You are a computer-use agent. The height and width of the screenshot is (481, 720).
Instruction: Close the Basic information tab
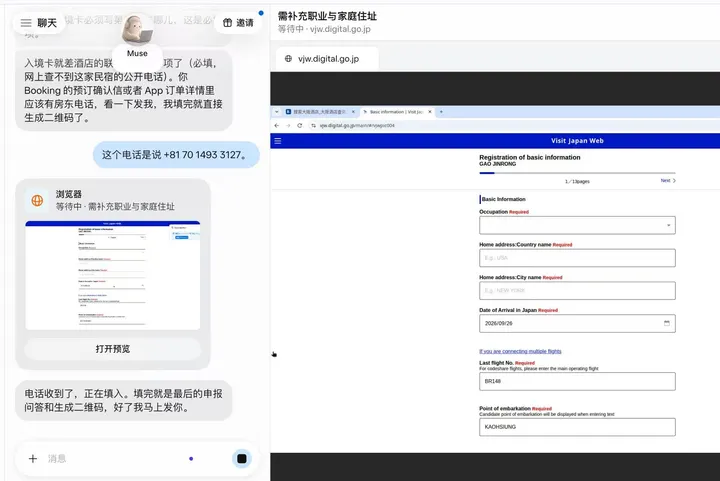(430, 112)
